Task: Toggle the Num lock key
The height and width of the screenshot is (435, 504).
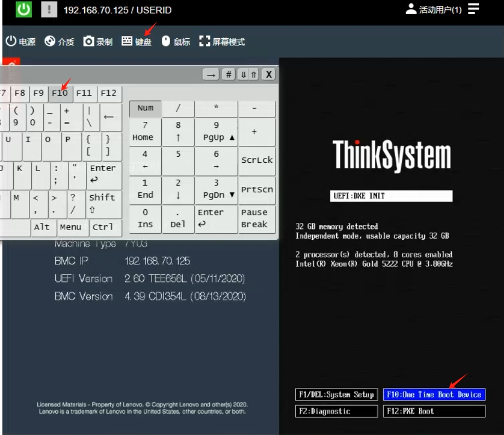Action: pos(145,109)
